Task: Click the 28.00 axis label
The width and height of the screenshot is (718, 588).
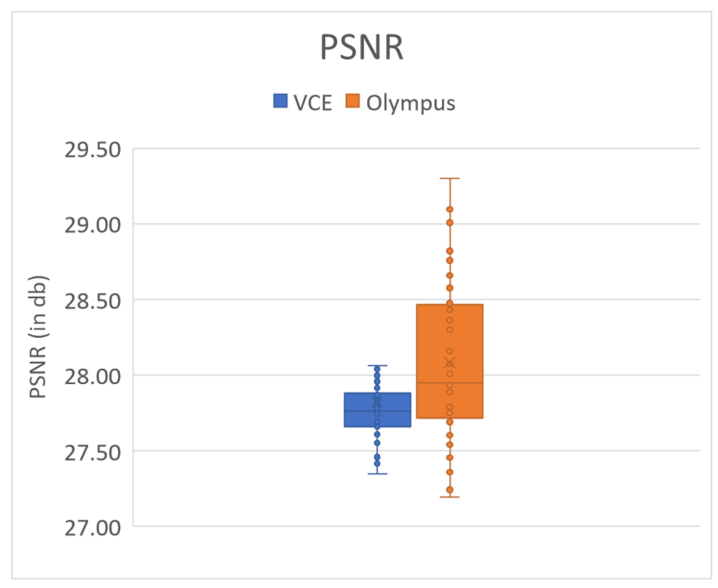Action: (x=92, y=377)
